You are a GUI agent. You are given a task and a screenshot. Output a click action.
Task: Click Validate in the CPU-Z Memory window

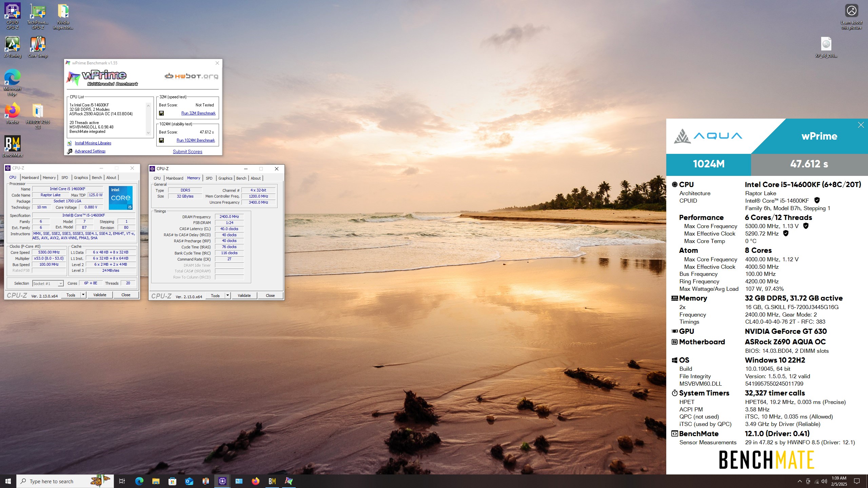pyautogui.click(x=244, y=296)
